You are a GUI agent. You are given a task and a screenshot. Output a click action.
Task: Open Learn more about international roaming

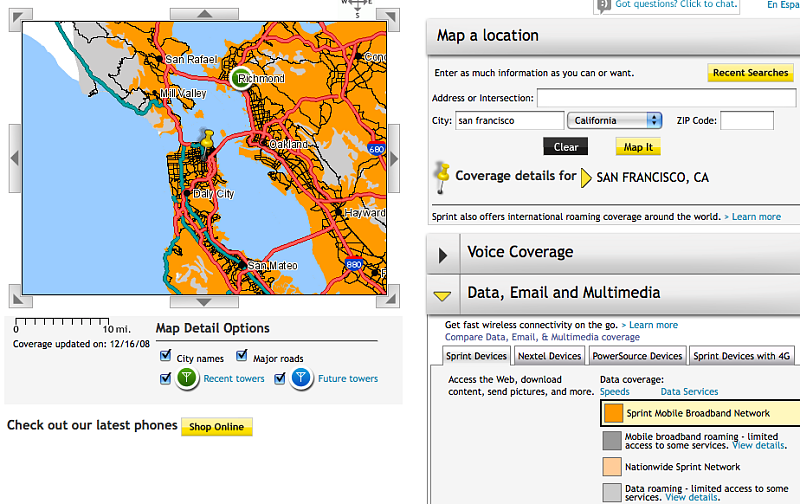pos(756,217)
